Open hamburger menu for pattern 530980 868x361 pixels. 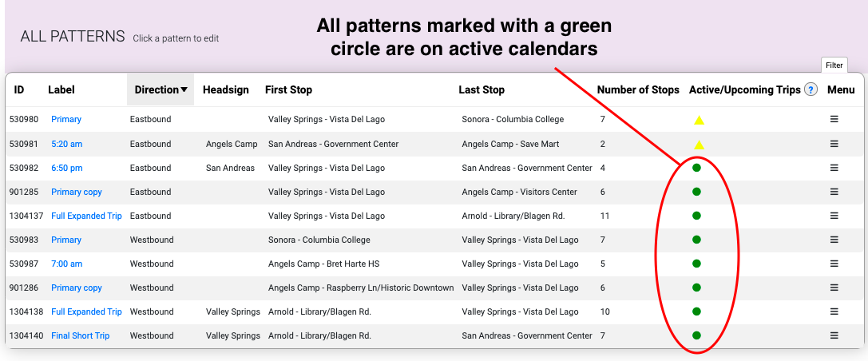(834, 119)
